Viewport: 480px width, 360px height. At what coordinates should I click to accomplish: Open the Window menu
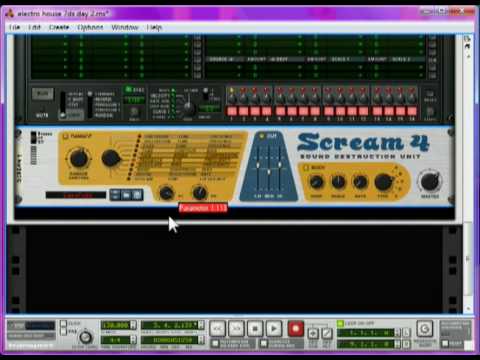pyautogui.click(x=125, y=27)
